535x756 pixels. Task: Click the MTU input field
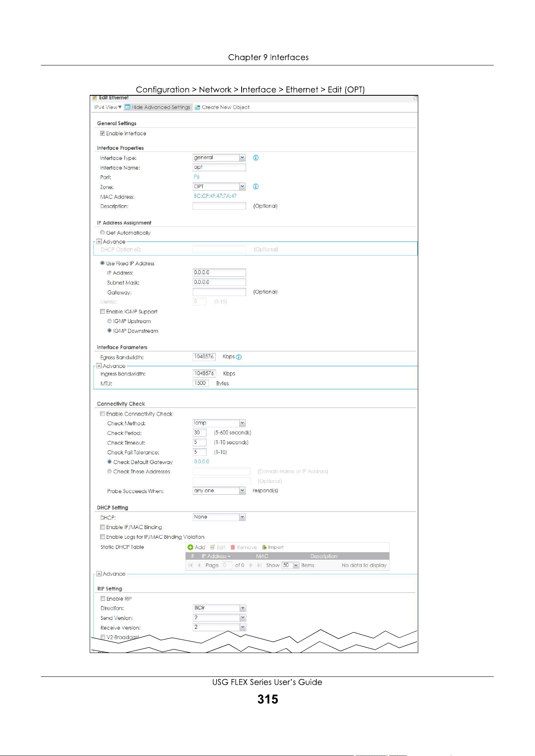[201, 384]
